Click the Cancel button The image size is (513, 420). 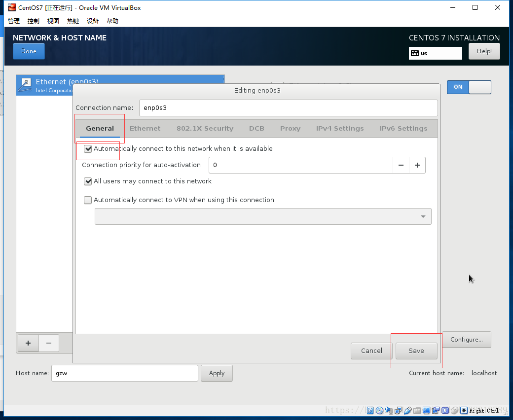pyautogui.click(x=371, y=350)
